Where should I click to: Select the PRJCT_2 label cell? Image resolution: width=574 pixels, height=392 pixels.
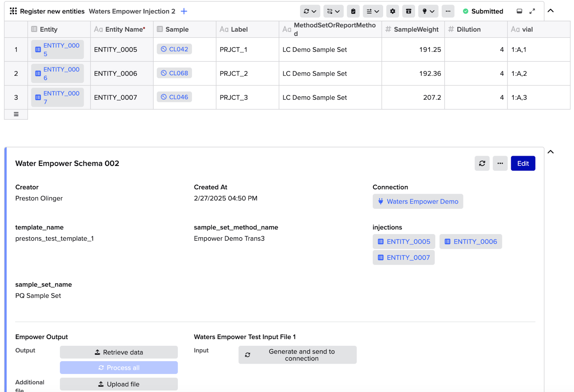[248, 73]
